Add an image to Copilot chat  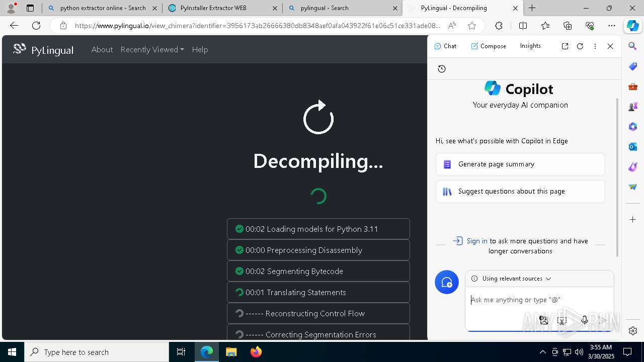(543, 320)
